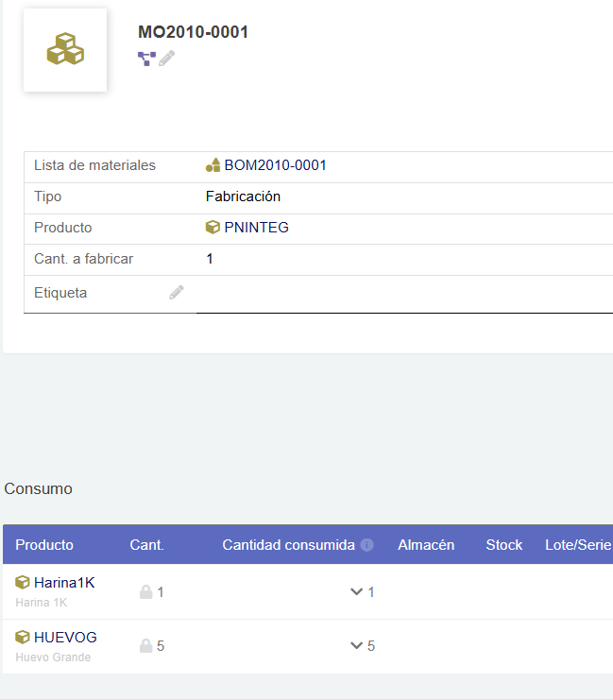Click the Producto column header

point(44,545)
